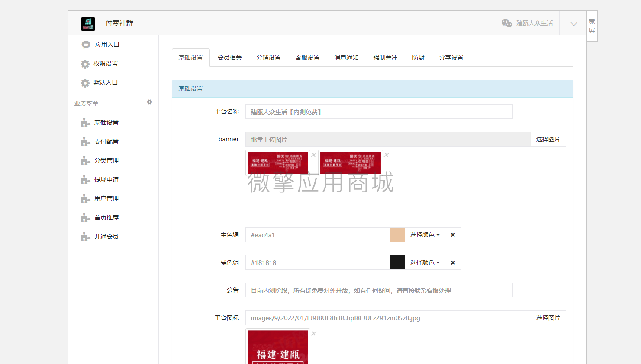The height and width of the screenshot is (364, 641).
Task: Click the settings cog beside 业务菜单
Action: tap(149, 102)
